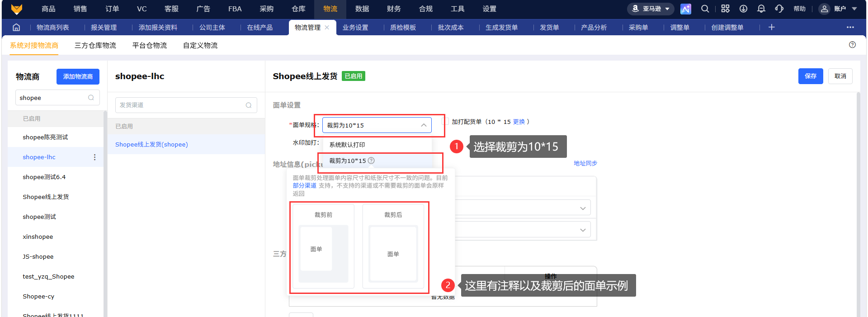The image size is (868, 317).
Task: Open the more tabs ellipsis menu
Action: click(850, 27)
